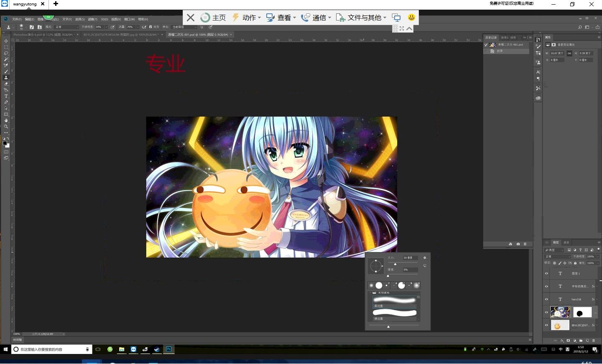The height and width of the screenshot is (364, 602).
Task: Select the Rectangle shape tool
Action: click(6, 114)
